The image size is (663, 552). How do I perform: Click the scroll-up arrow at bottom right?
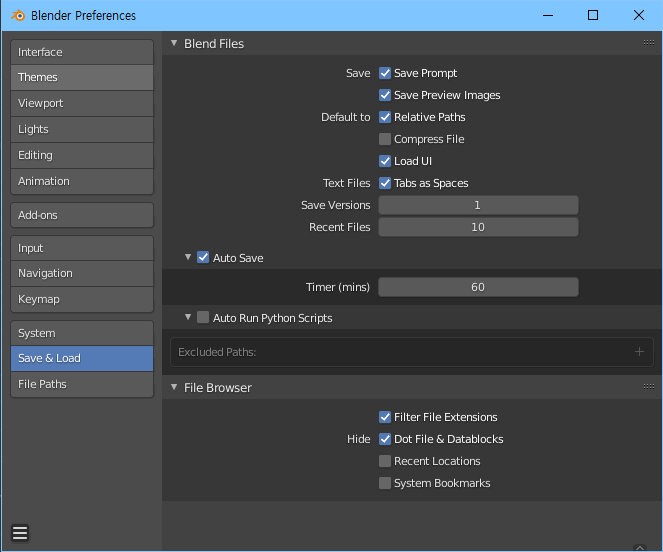pyautogui.click(x=640, y=548)
